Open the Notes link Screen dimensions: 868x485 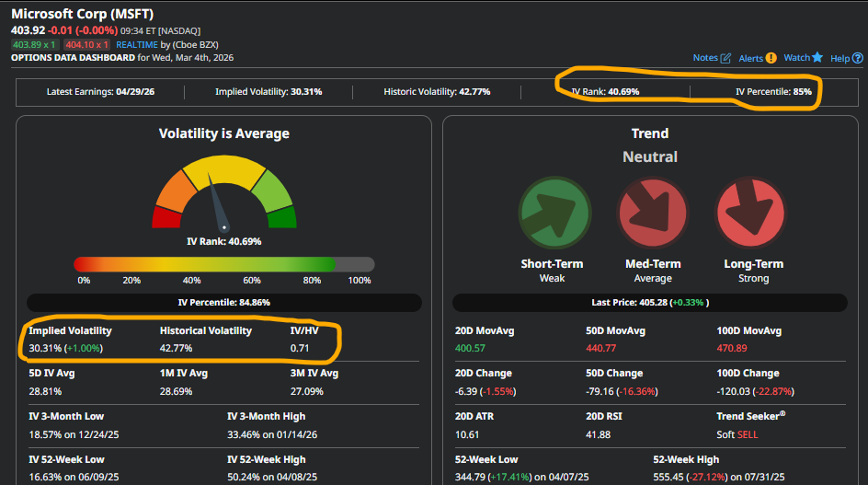coord(705,58)
